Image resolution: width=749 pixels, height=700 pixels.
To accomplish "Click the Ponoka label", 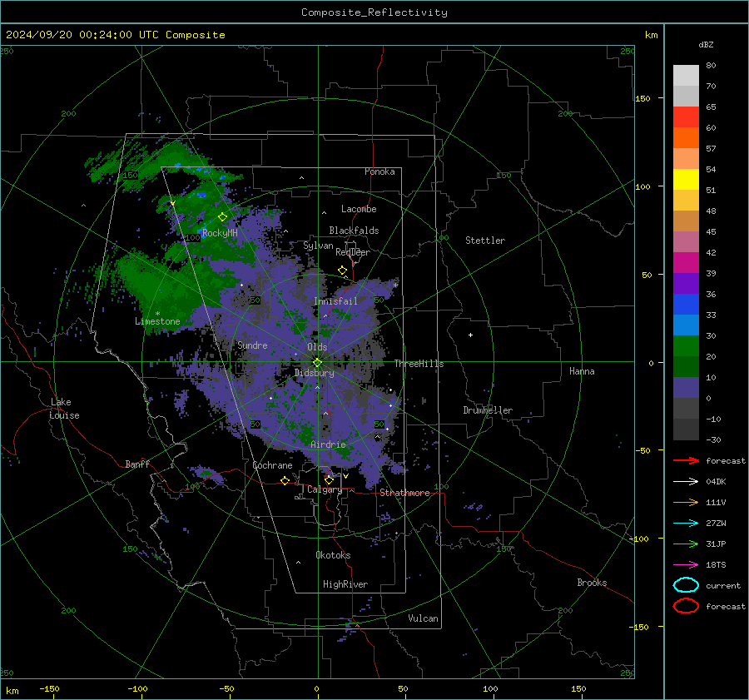I will pos(379,171).
